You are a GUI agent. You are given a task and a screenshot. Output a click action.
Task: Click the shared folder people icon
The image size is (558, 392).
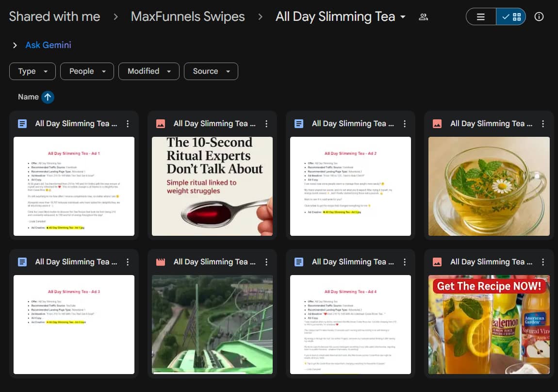coord(423,17)
